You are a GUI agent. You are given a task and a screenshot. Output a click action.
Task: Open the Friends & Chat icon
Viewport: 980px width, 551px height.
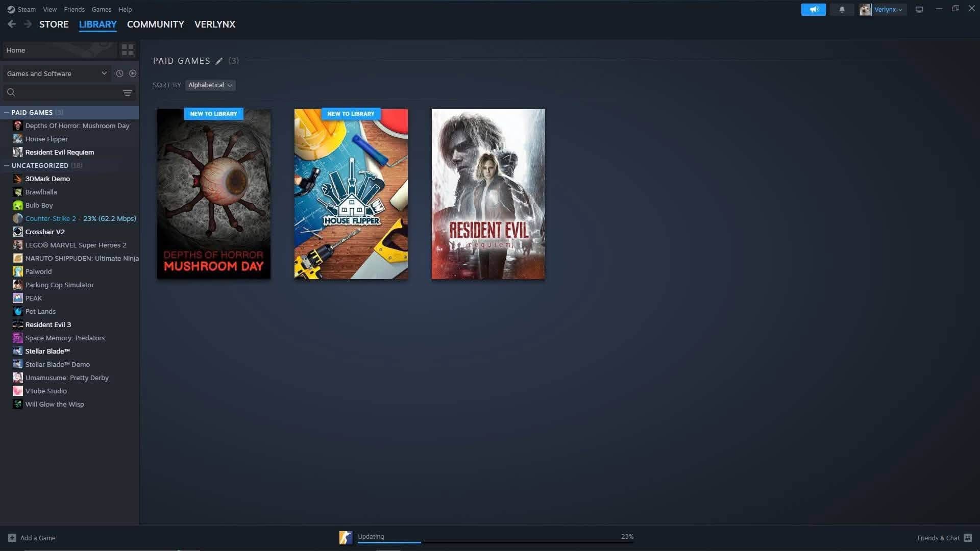point(968,538)
